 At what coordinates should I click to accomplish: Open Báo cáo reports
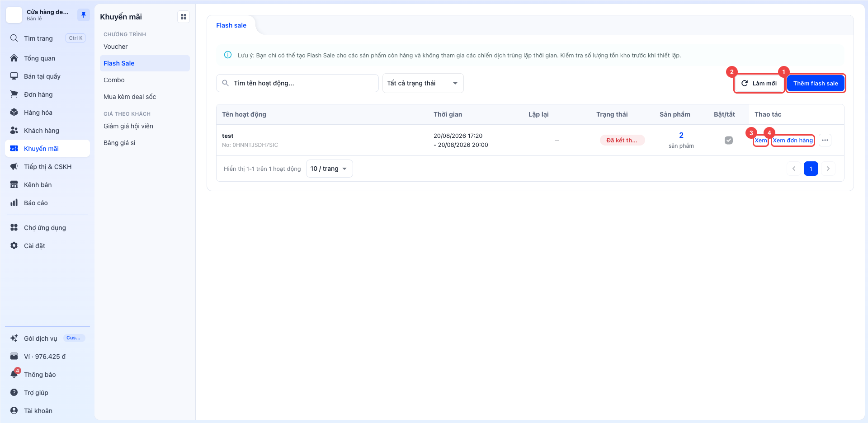[47, 203]
